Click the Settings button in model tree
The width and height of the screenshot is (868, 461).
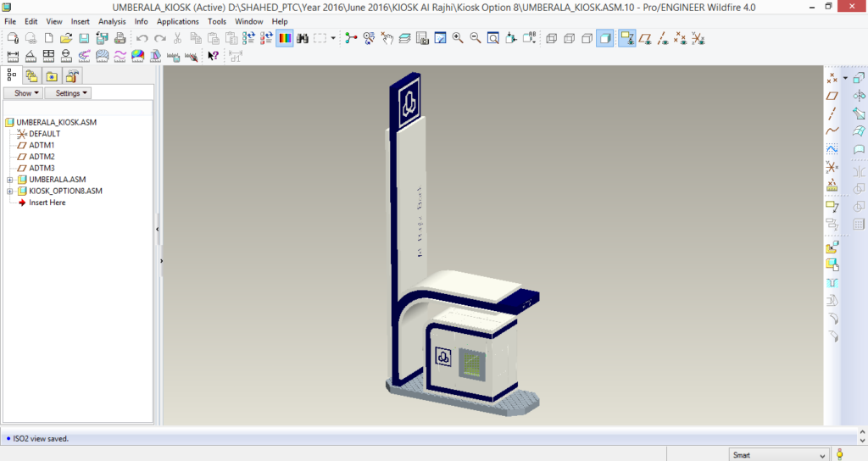click(68, 93)
